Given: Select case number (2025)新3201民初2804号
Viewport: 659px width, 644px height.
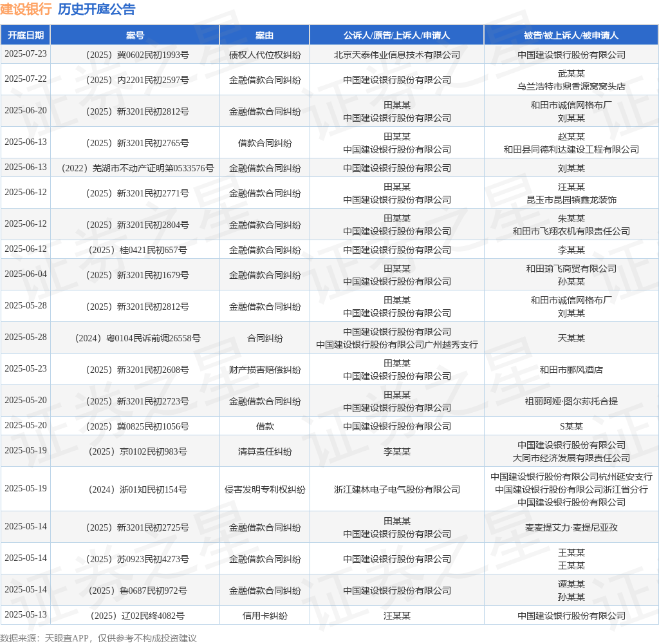Looking at the screenshot, I should click(138, 225).
